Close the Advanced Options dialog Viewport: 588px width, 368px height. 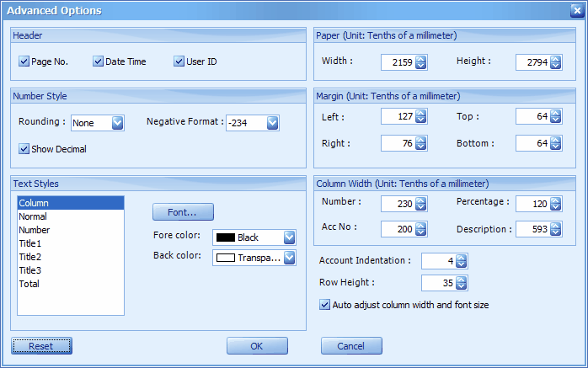point(575,11)
